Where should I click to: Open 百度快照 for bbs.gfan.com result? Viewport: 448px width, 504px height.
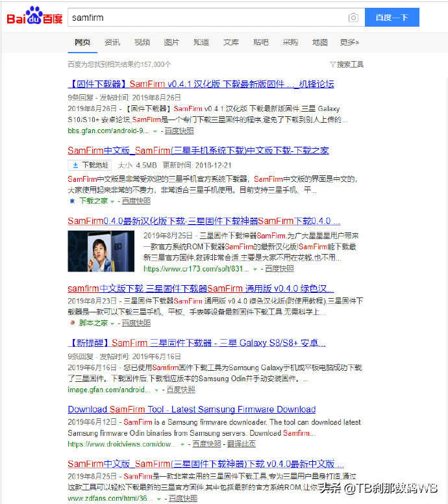(x=179, y=131)
